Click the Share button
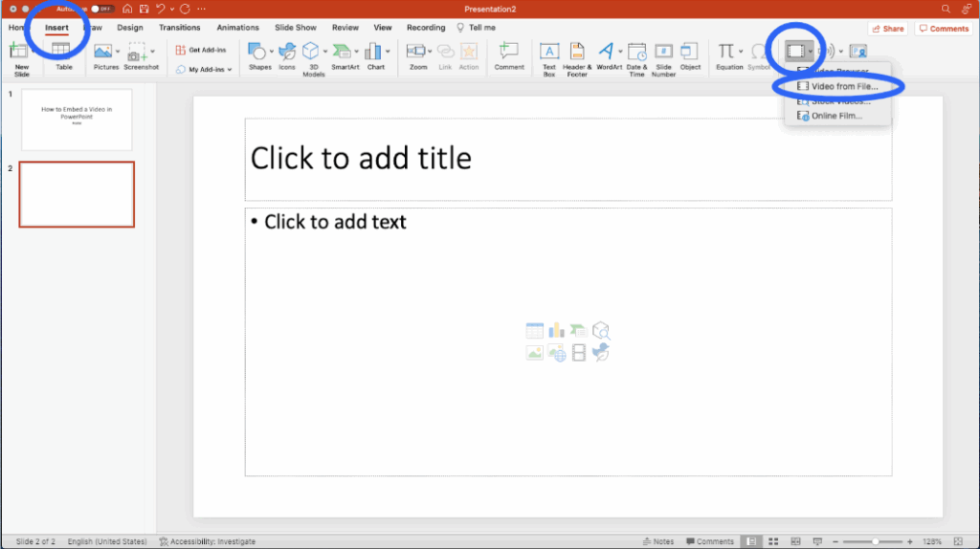Viewport: 980px width, 549px height. [887, 29]
